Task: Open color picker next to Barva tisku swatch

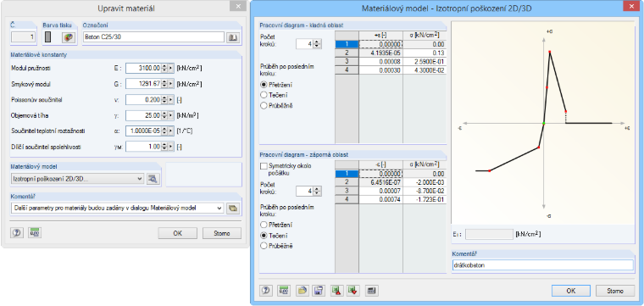Action: [69, 37]
